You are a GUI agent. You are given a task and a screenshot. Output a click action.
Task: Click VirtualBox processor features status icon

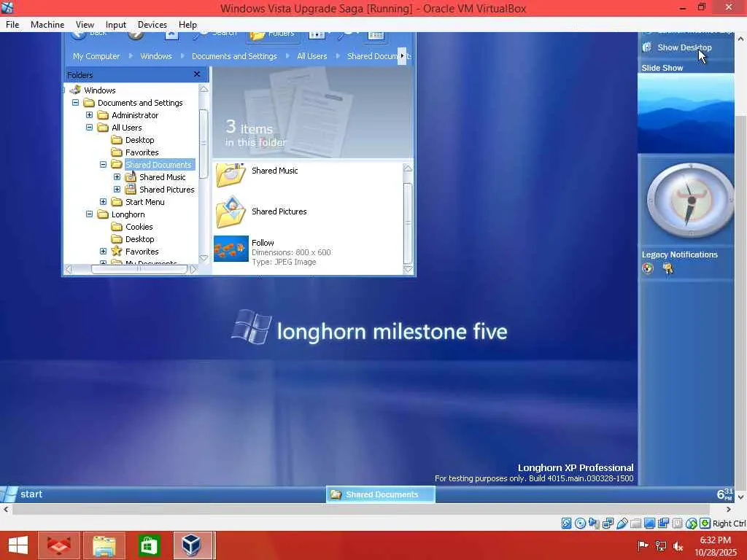point(677,524)
